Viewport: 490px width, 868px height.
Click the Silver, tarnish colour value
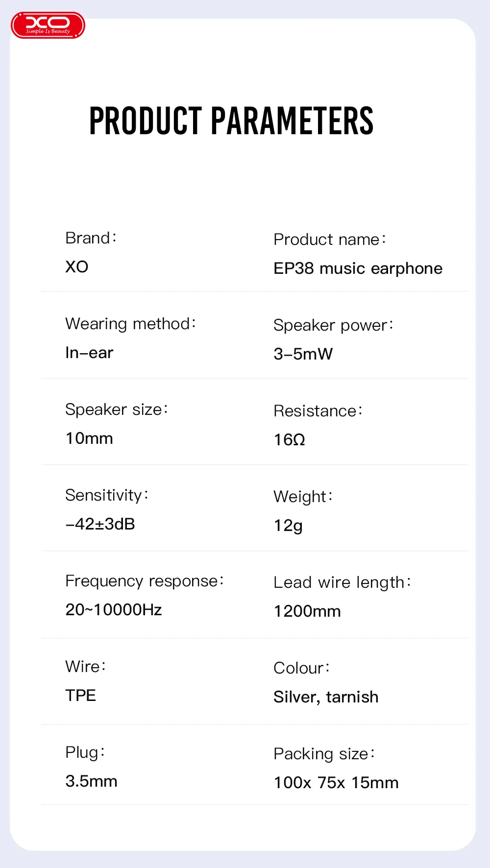(x=326, y=697)
